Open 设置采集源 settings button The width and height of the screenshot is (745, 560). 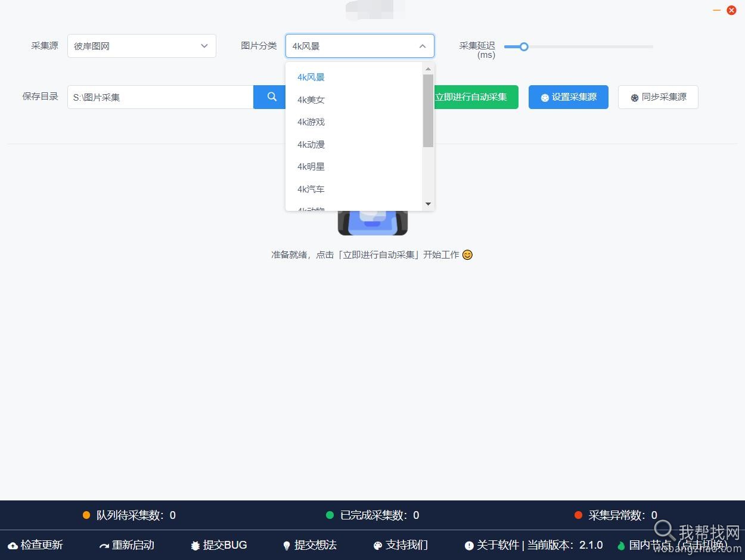click(569, 97)
